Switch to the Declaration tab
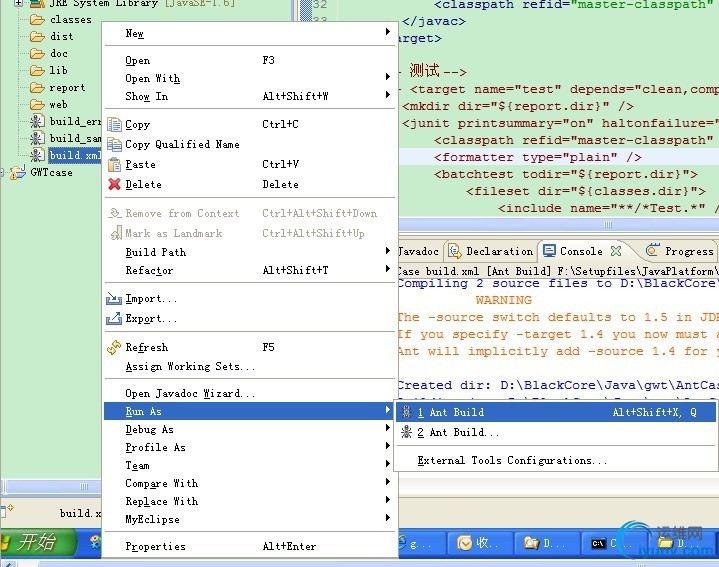The height and width of the screenshot is (567, 719). (x=491, y=251)
